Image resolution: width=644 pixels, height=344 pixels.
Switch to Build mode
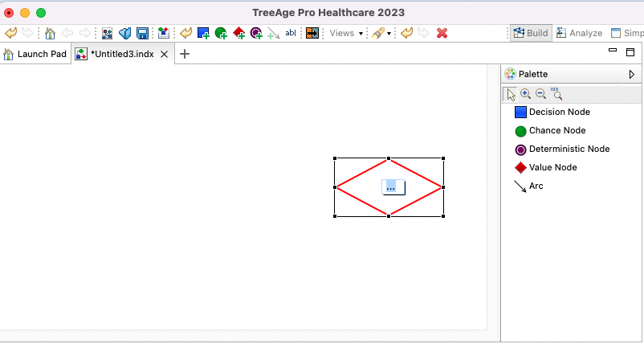tap(530, 33)
